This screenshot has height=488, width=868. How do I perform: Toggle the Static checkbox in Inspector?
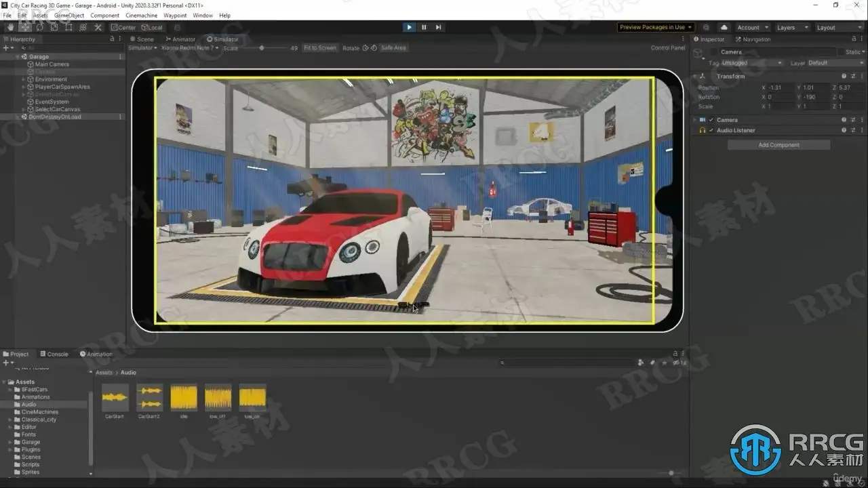[x=841, y=52]
